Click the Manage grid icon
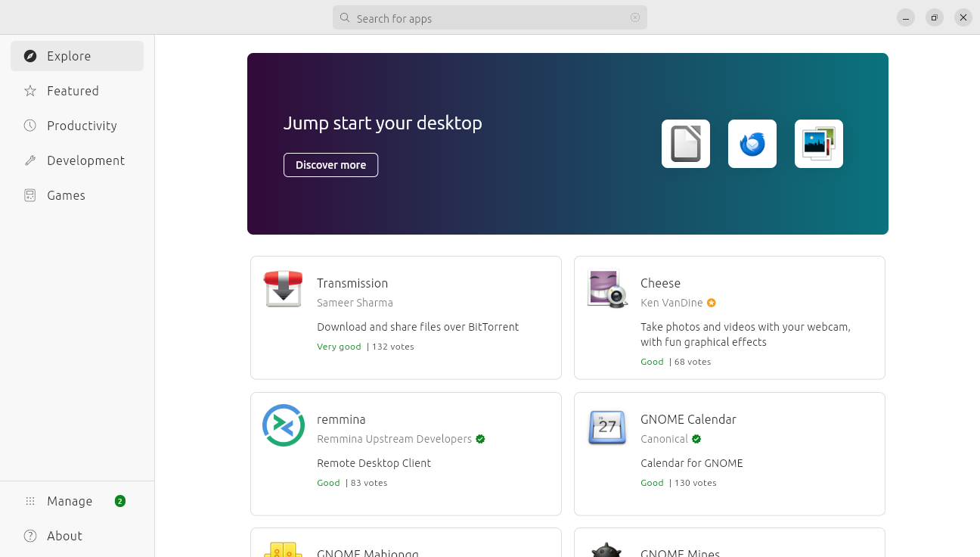The width and height of the screenshot is (980, 557). (x=30, y=501)
